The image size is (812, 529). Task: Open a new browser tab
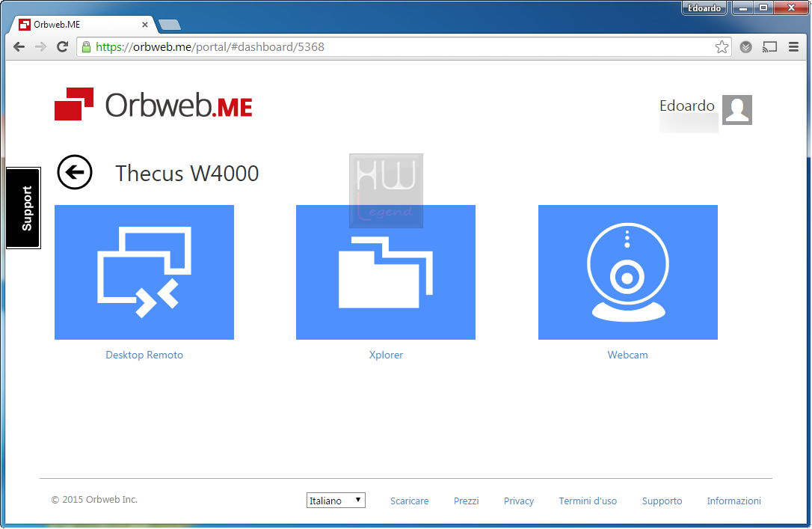click(x=170, y=25)
